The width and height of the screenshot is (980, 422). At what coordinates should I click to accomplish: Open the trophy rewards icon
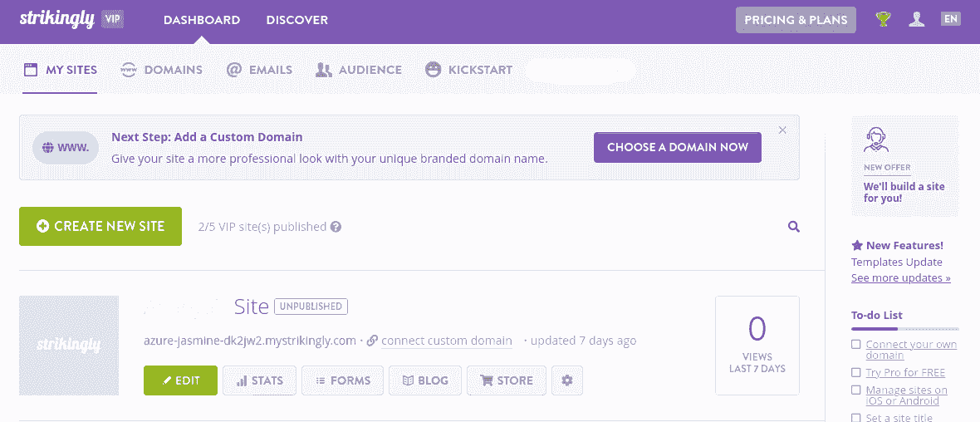pos(883,19)
